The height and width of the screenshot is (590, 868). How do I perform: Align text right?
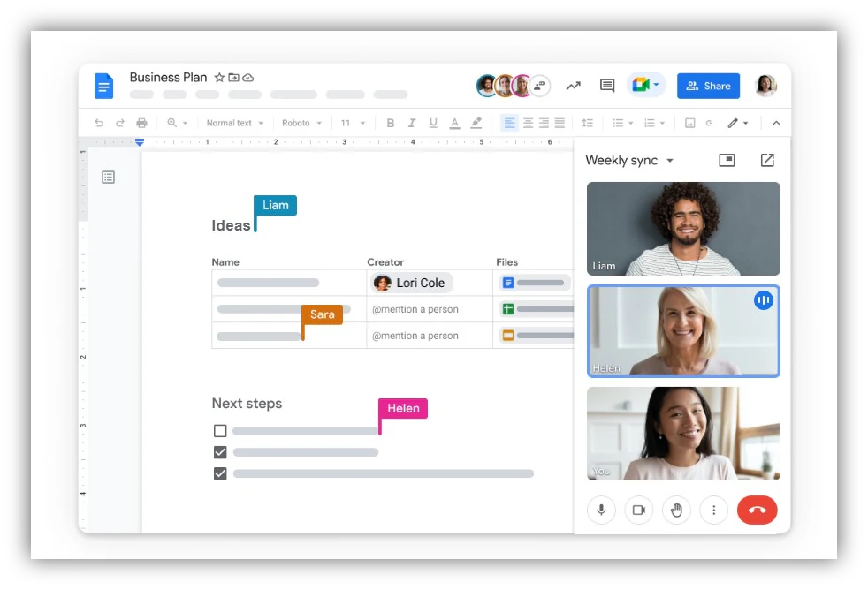pos(544,123)
